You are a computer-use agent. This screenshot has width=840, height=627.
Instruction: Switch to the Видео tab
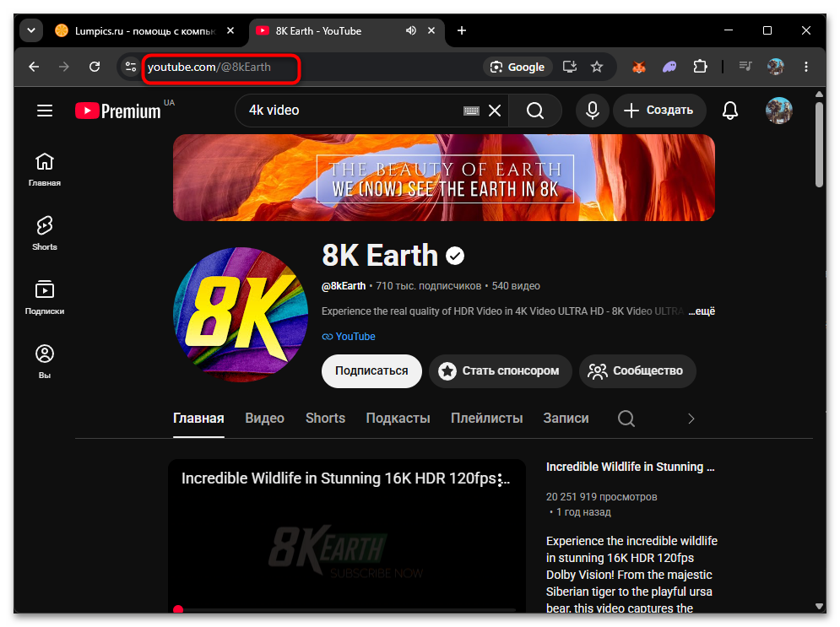click(x=264, y=419)
